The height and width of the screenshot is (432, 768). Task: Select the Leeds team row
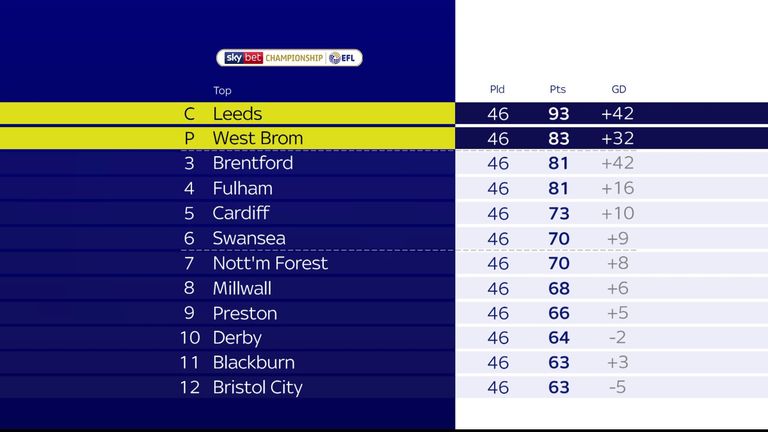[384, 114]
